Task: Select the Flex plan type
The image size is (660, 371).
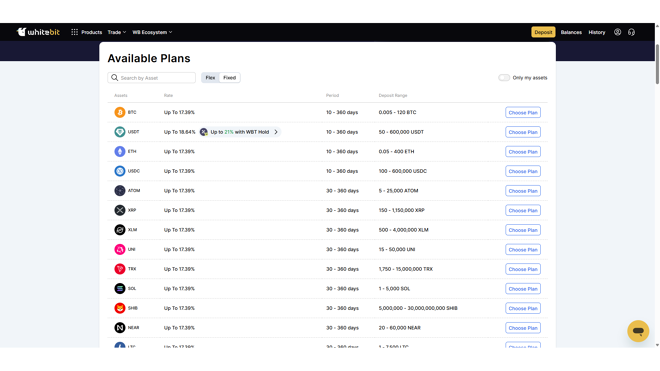Action: tap(210, 77)
